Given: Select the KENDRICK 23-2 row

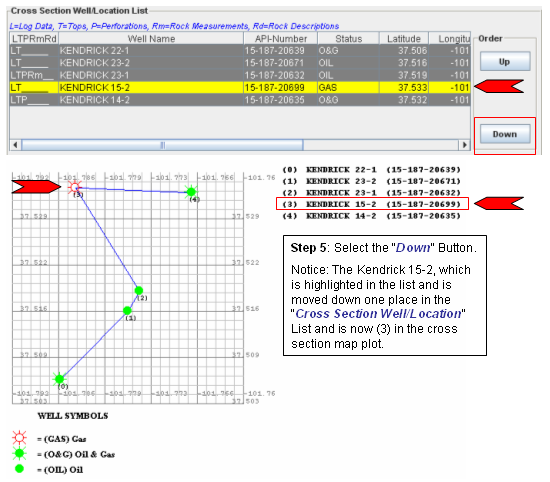Looking at the screenshot, I should click(240, 63).
